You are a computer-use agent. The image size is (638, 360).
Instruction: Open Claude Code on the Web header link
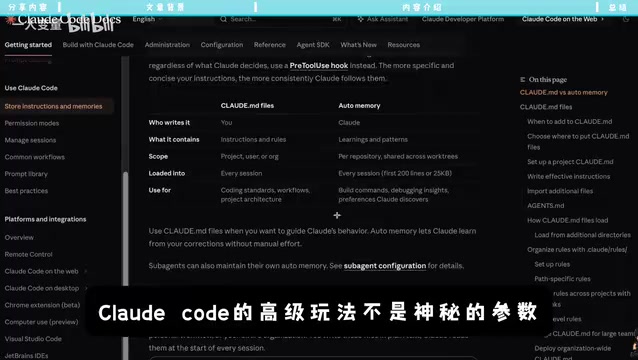(563, 19)
